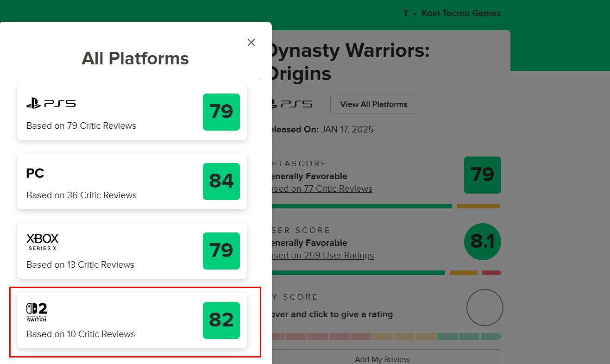
Task: Select PS5 card's Based on 79 Critic Reviews
Action: pyautogui.click(x=82, y=126)
